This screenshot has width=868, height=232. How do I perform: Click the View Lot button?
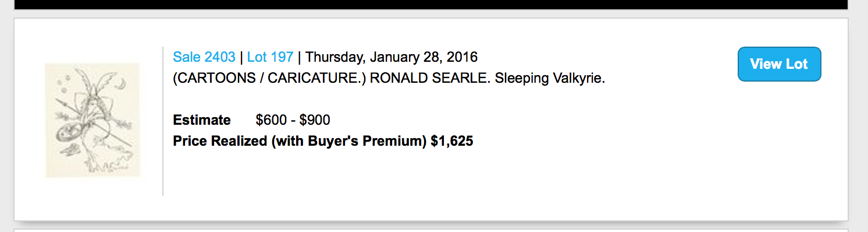[779, 64]
